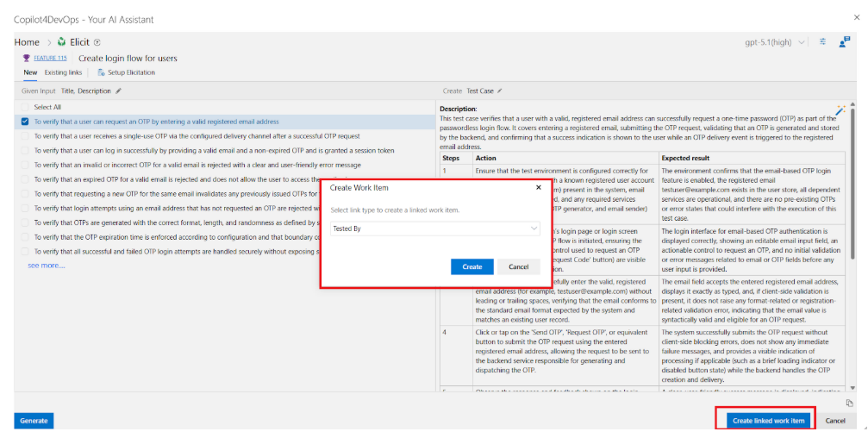Click the 'Create login flow for users' title
The image size is (868, 438).
tap(128, 58)
